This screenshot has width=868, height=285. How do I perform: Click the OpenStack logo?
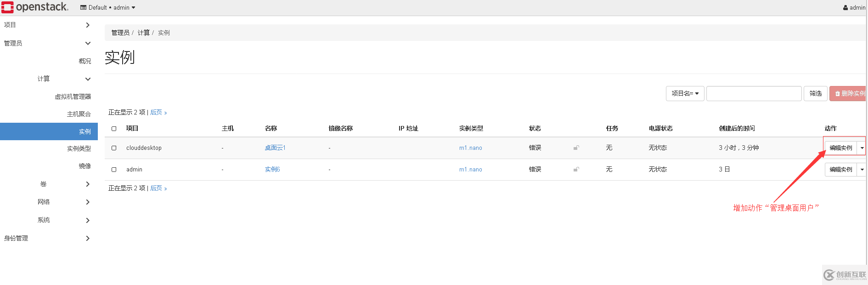point(35,7)
